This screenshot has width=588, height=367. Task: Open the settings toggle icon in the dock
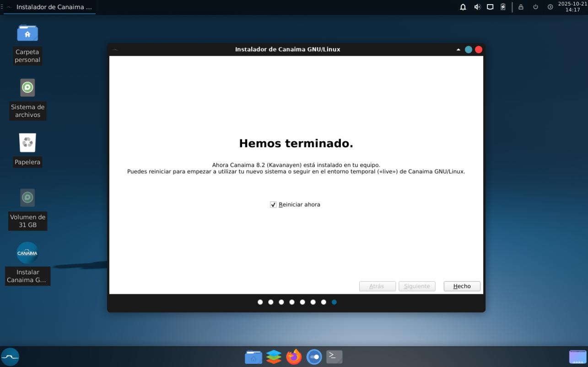314,357
